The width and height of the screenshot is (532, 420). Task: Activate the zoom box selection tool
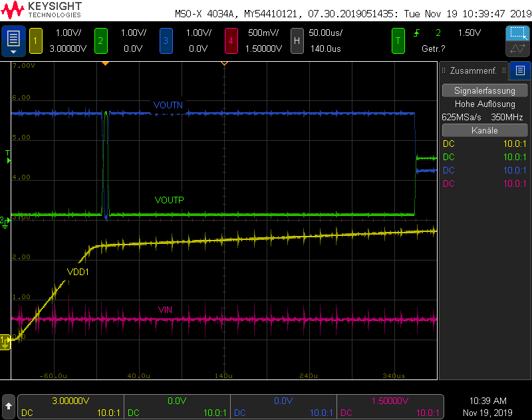point(517,33)
